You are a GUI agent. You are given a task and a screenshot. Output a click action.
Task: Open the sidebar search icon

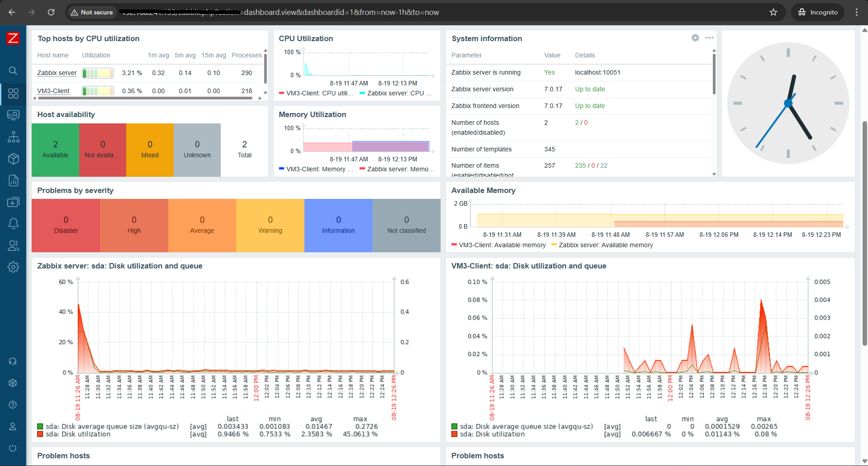pyautogui.click(x=13, y=71)
